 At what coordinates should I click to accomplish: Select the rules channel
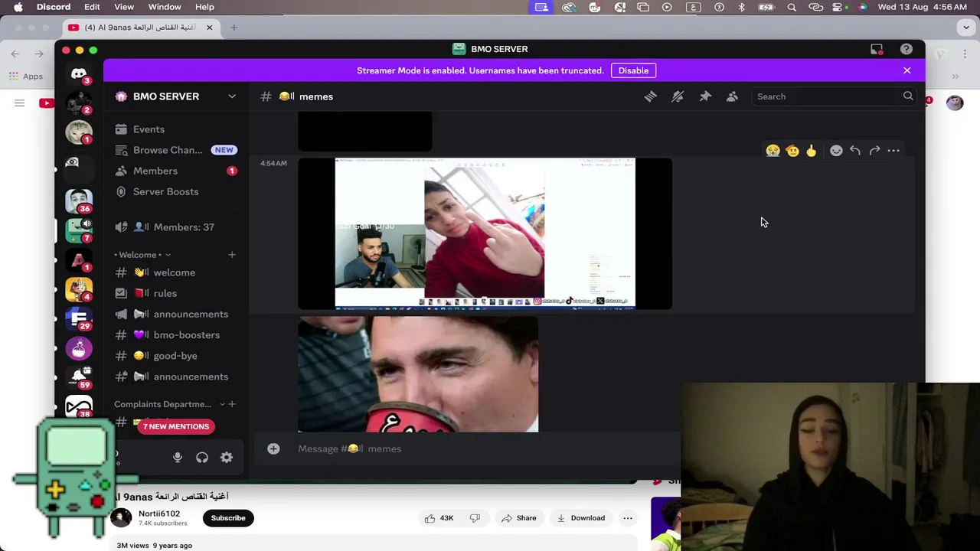tap(175, 293)
